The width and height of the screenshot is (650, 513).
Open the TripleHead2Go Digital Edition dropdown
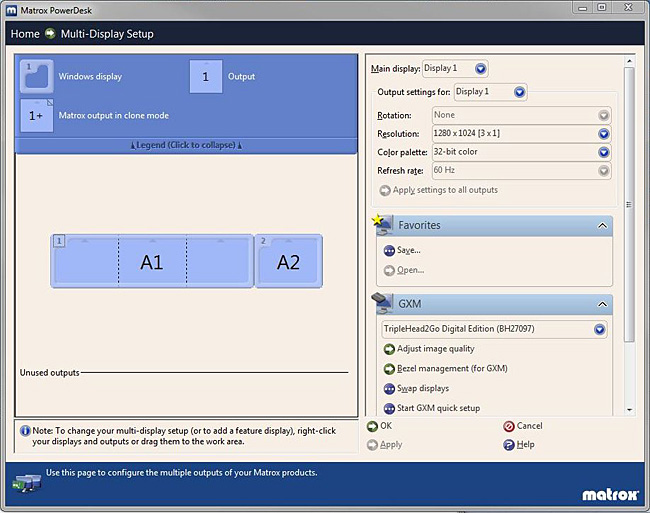pyautogui.click(x=599, y=329)
